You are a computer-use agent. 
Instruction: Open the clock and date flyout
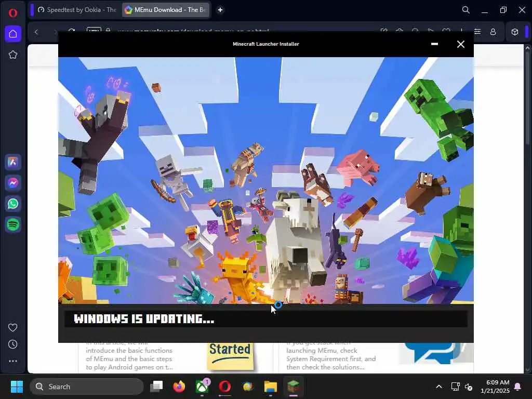[x=495, y=387]
